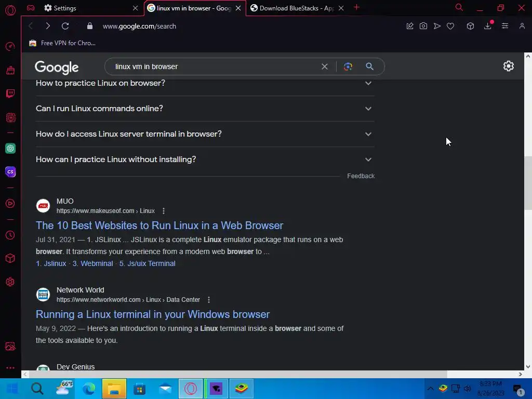Open sidebar Settings gear icon
532x399 pixels.
click(10, 282)
